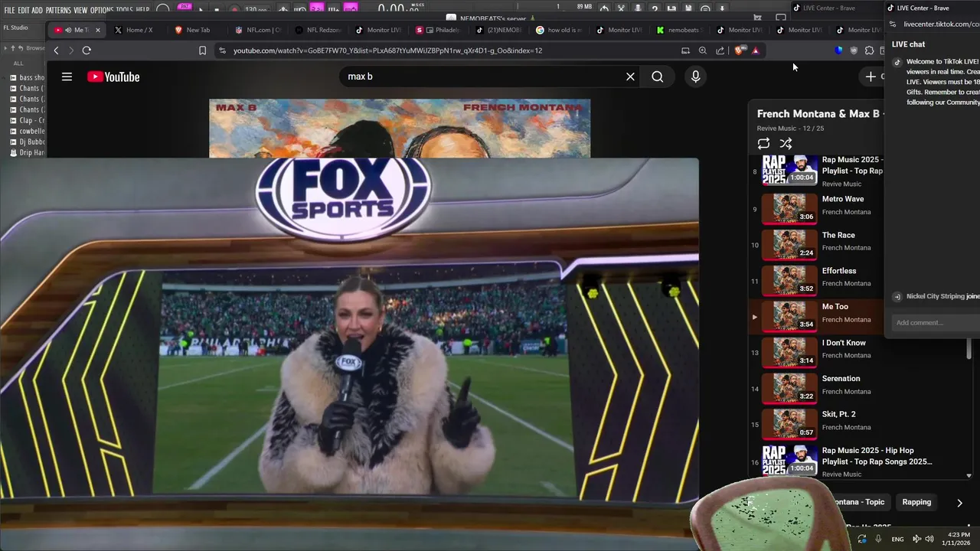Open FL Studio FILE menu
Viewport: 980px width, 551px height.
click(9, 10)
